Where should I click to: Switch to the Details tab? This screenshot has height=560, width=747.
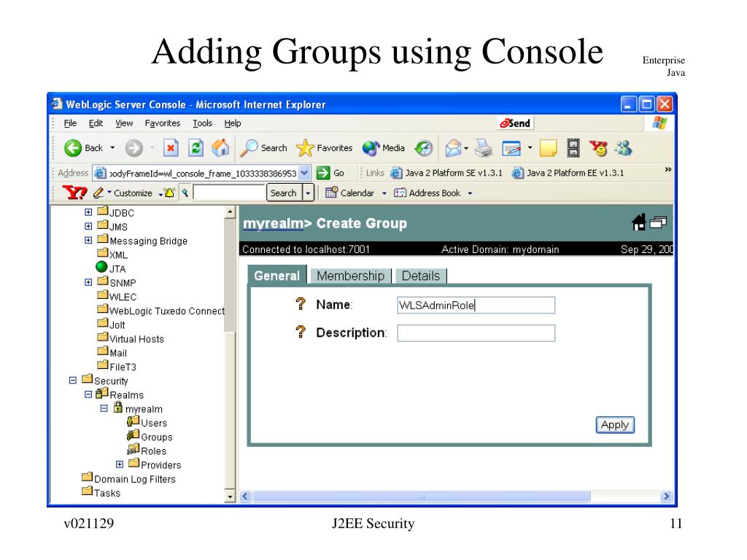(421, 276)
